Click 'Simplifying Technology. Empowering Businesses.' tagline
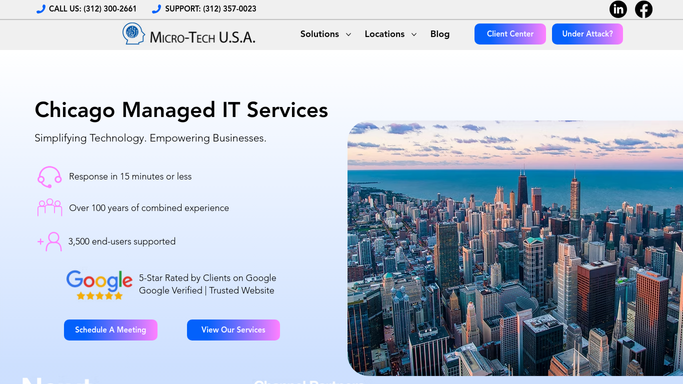The height and width of the screenshot is (384, 683). pos(150,138)
